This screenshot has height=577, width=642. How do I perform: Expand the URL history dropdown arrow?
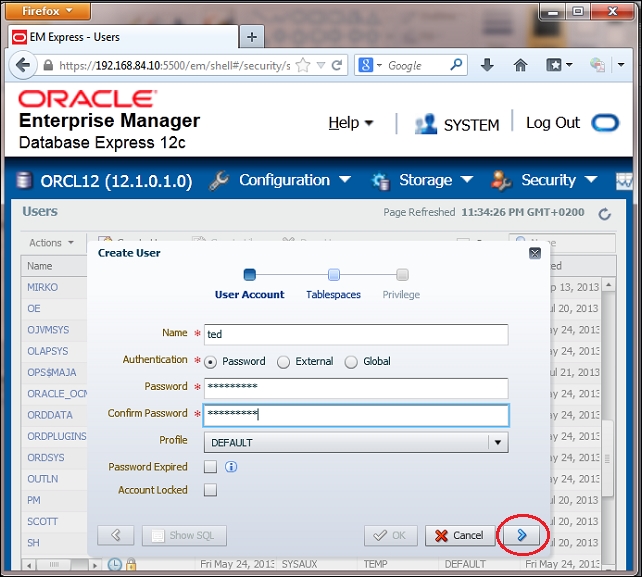pyautogui.click(x=321, y=66)
